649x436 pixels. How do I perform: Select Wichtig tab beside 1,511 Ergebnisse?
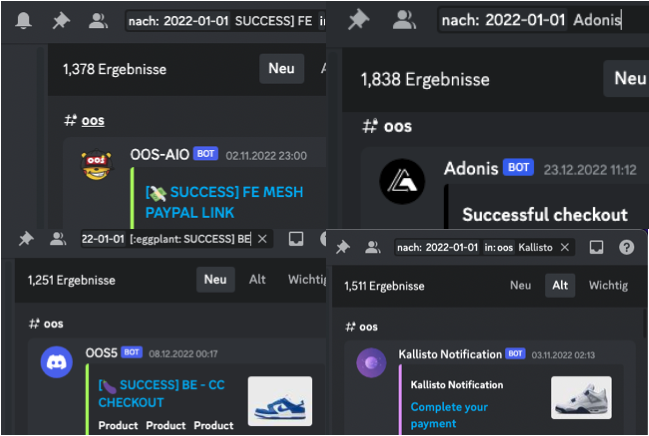click(608, 285)
